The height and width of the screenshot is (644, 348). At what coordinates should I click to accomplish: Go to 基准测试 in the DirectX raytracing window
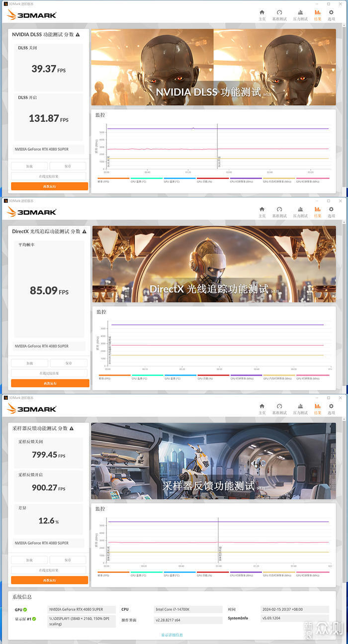[279, 212]
